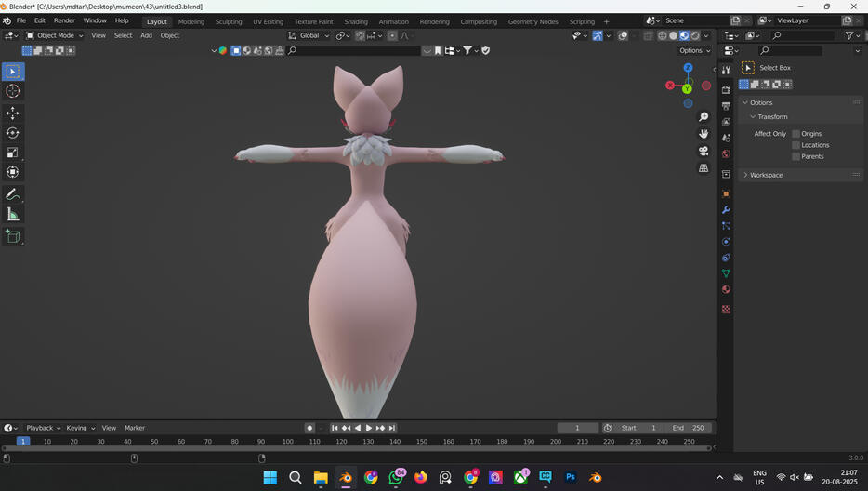This screenshot has height=491, width=868.
Task: Toggle X-ray display mode
Action: click(x=648, y=35)
